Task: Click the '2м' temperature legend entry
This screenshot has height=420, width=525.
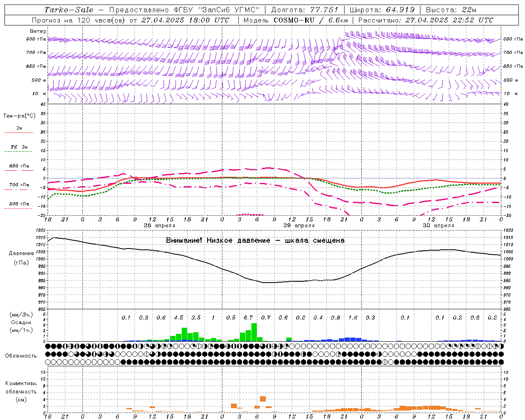Action: click(x=19, y=128)
